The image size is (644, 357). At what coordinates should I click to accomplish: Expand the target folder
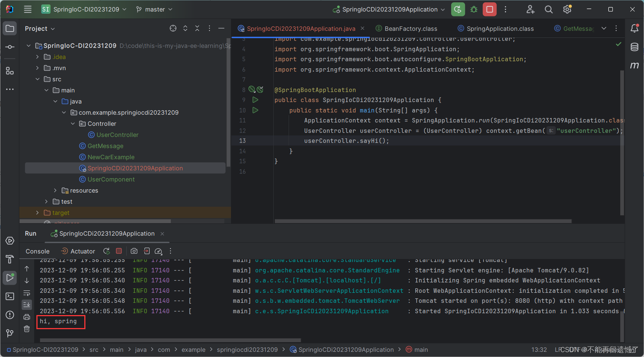[x=37, y=213]
